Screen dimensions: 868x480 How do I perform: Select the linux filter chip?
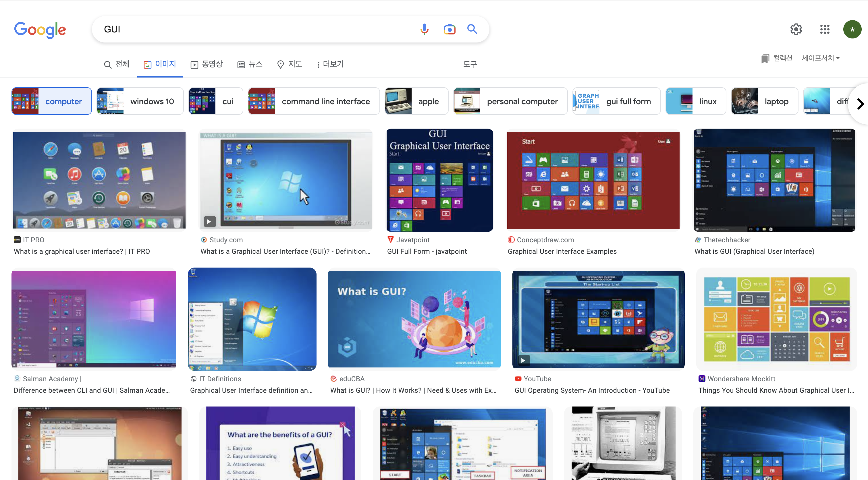pyautogui.click(x=695, y=101)
